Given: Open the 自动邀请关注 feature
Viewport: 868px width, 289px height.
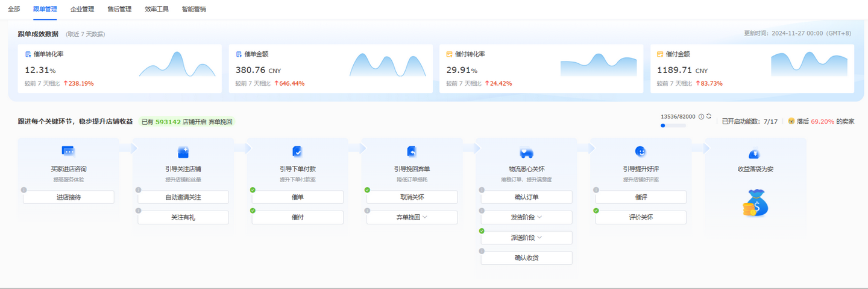Looking at the screenshot, I should click(x=183, y=197).
